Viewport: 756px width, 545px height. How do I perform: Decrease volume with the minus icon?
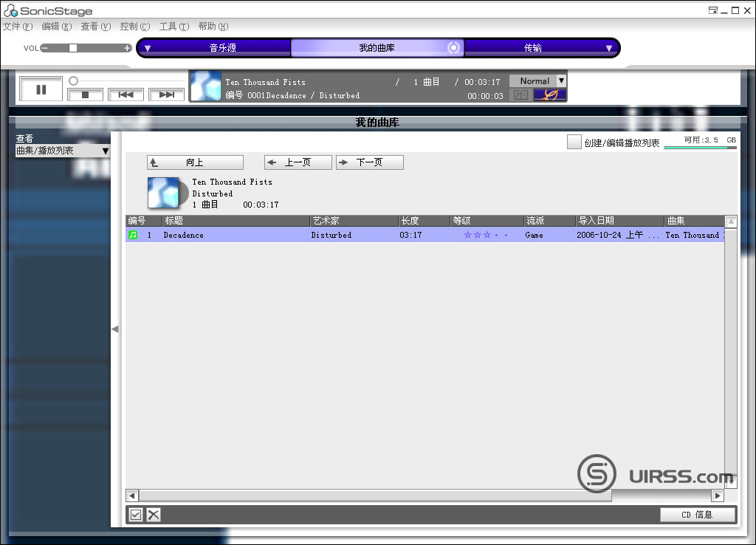click(44, 48)
